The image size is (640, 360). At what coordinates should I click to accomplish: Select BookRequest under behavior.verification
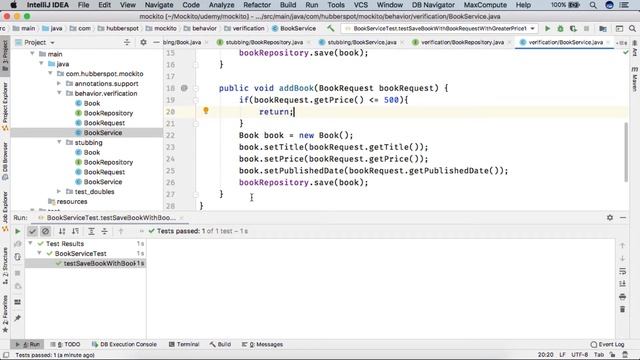(x=104, y=123)
